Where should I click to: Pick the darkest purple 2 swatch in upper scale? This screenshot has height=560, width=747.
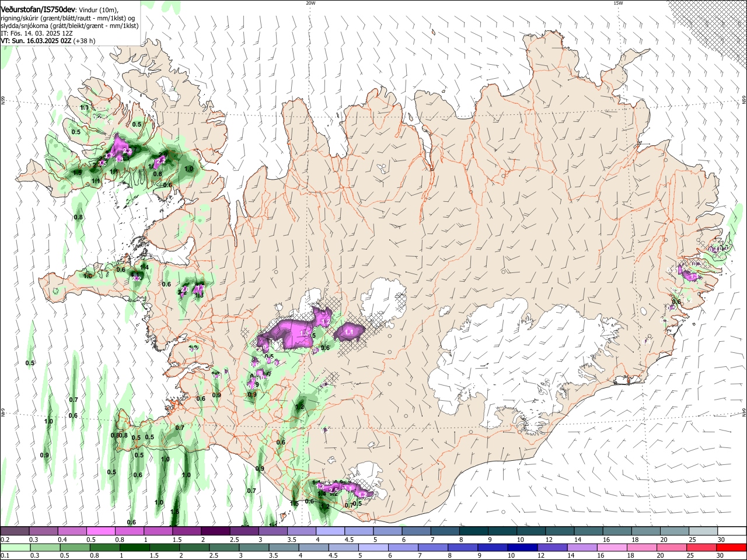[x=215, y=531]
